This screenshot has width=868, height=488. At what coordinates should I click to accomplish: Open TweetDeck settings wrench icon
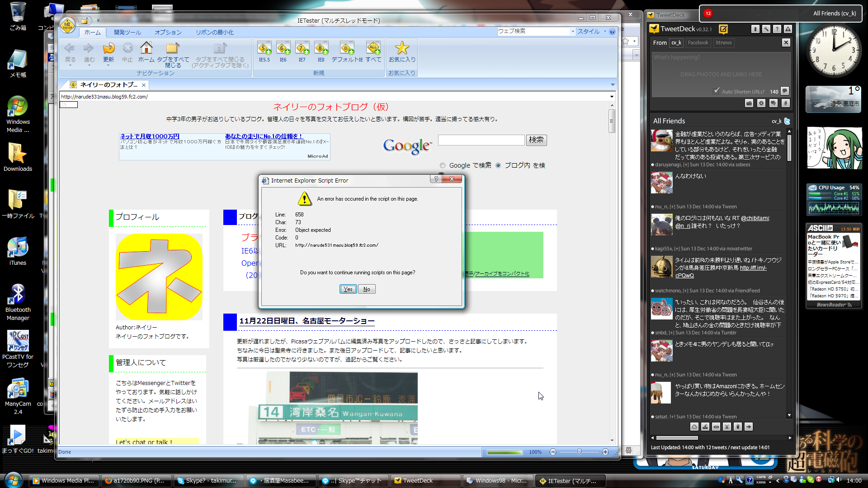766,29
